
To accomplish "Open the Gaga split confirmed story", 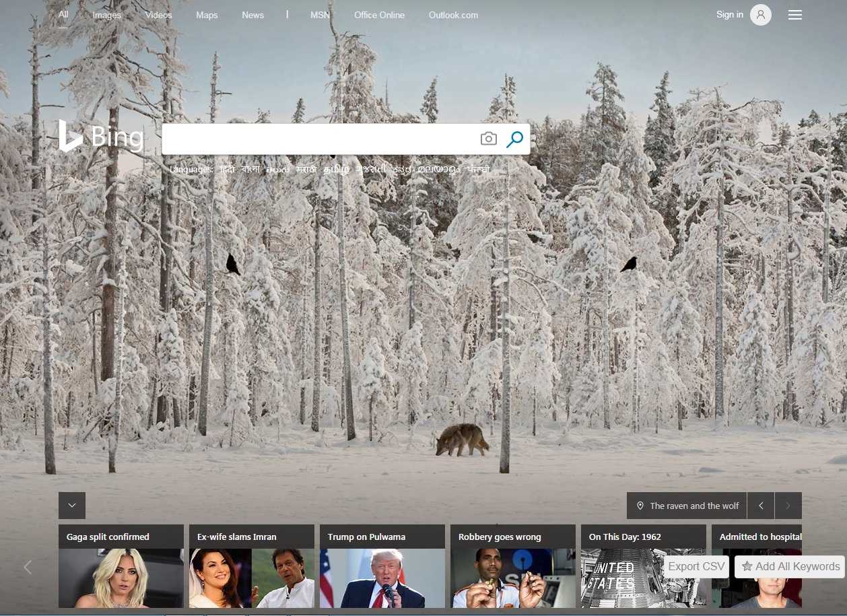I will 121,566.
